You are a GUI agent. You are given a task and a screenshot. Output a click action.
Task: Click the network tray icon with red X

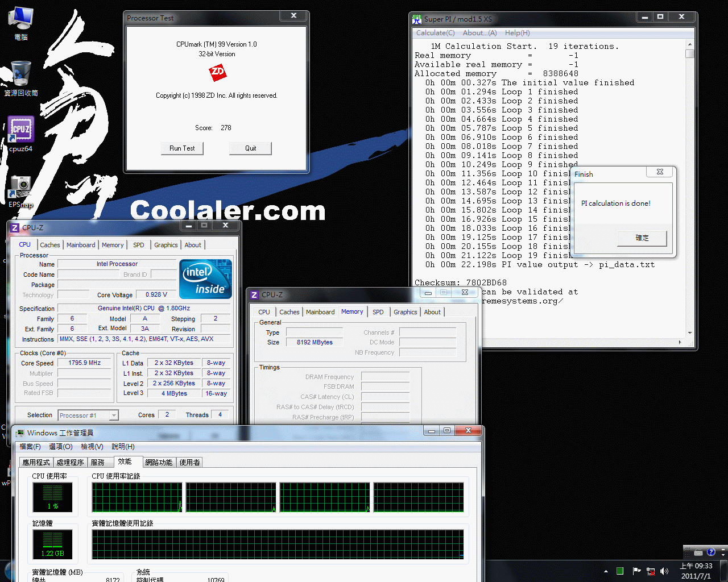[651, 571]
